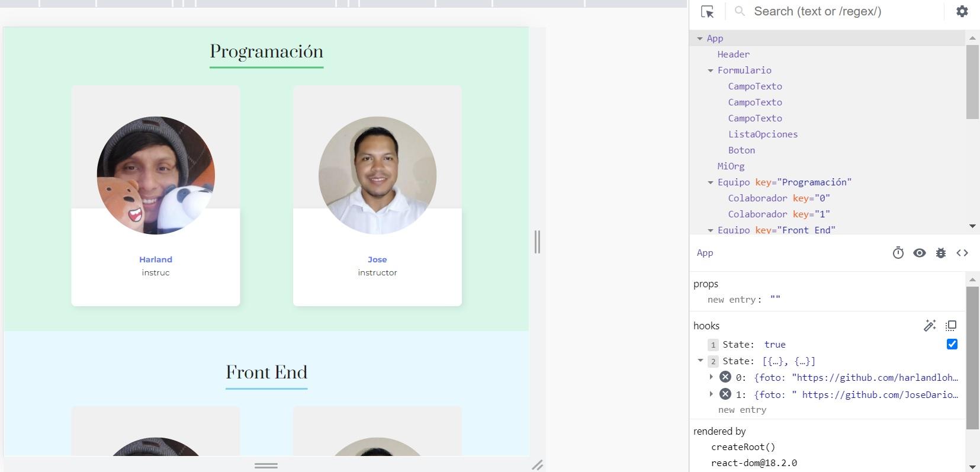The image size is (980, 472).
Task: Open the DevTools settings gear
Action: click(x=962, y=11)
